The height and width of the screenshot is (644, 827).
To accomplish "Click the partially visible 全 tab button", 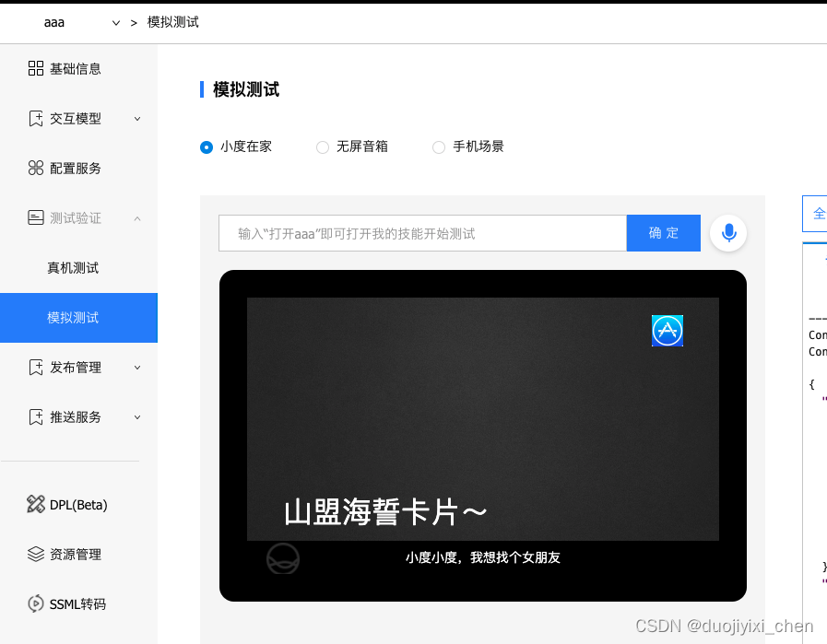I will pyautogui.click(x=815, y=214).
